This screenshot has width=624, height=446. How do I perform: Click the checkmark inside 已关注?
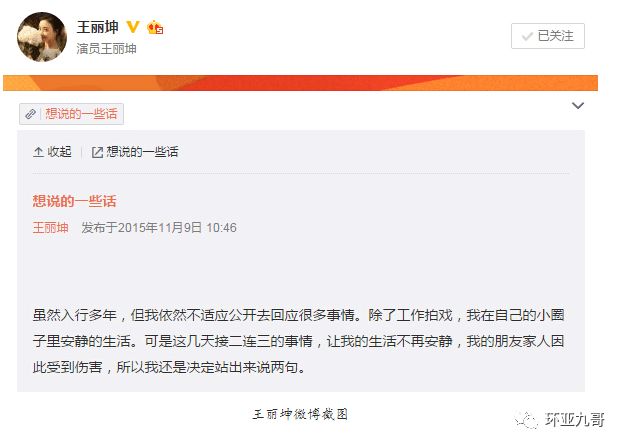[527, 37]
